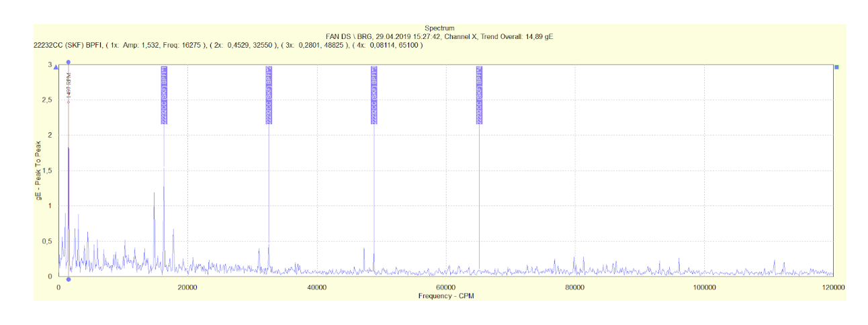868x325 pixels.
Task: Click the blue triangle at Y-axis top
Action: [56, 67]
